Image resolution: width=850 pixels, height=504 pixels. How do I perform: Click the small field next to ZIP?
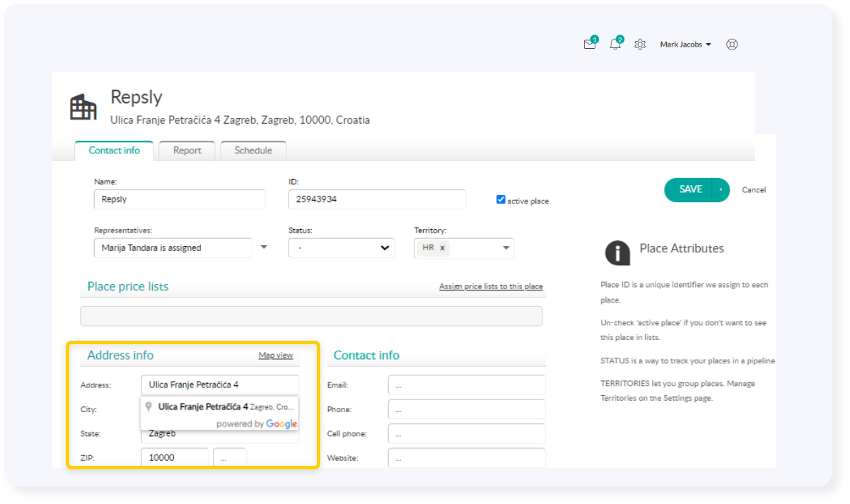(230, 457)
